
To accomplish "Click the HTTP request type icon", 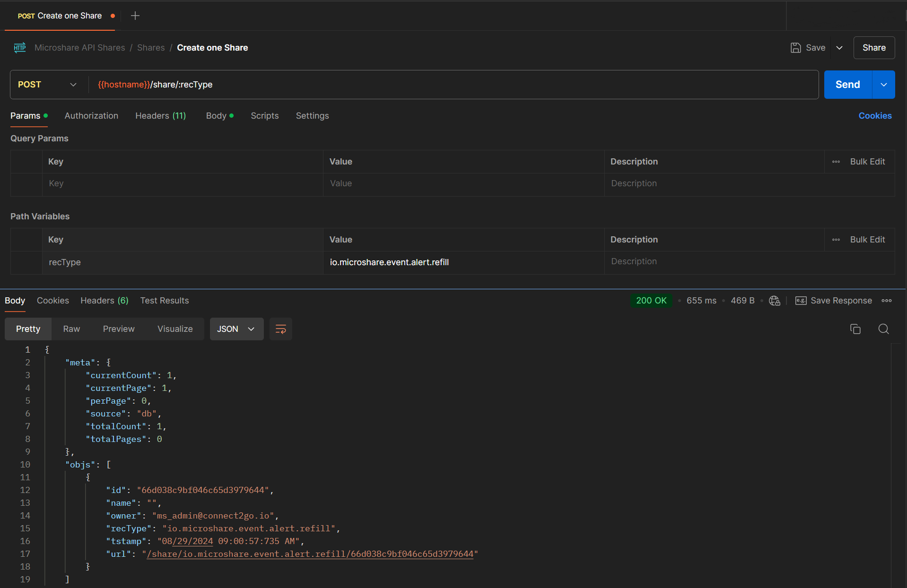I will (x=20, y=48).
